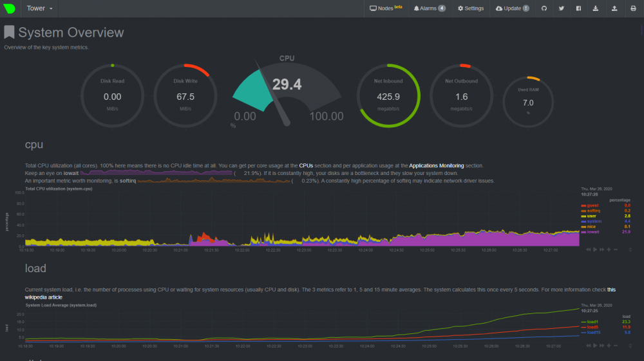The image size is (644, 361).
Task: Open the Tower host dropdown
Action: click(x=39, y=8)
